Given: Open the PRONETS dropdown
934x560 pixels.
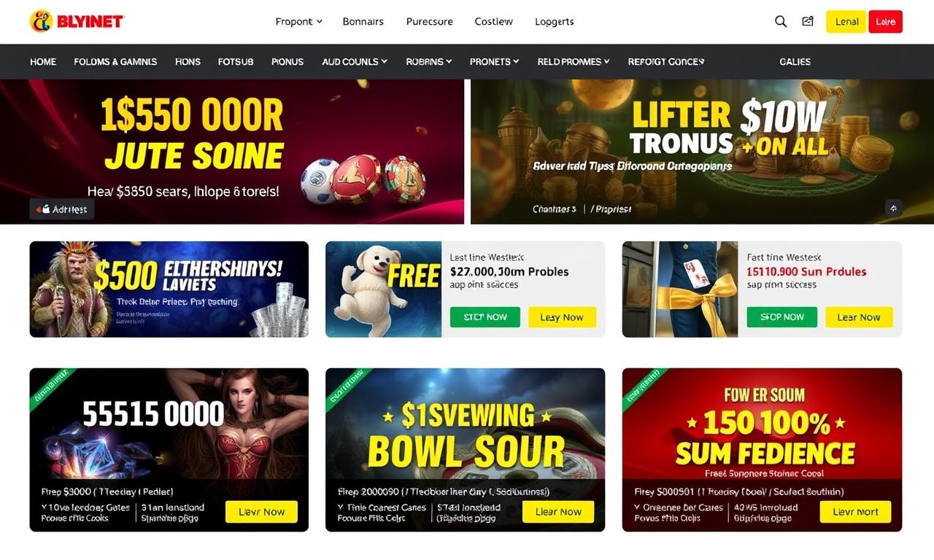Looking at the screenshot, I should click(494, 62).
